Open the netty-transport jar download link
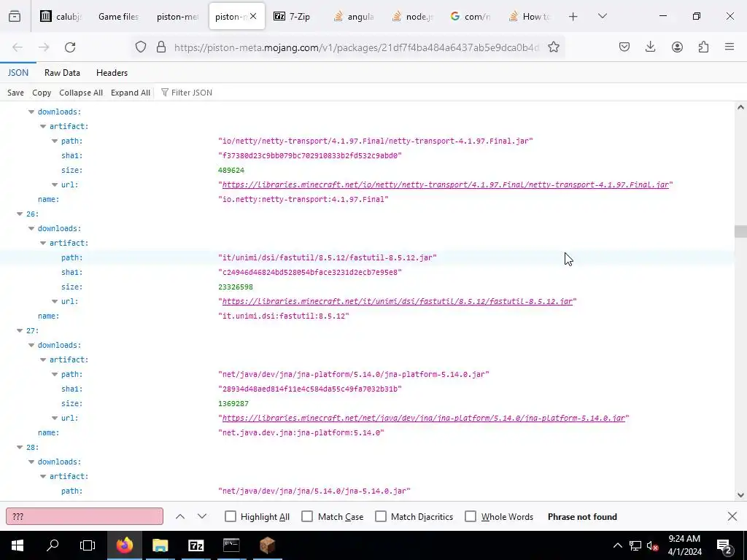 point(446,184)
